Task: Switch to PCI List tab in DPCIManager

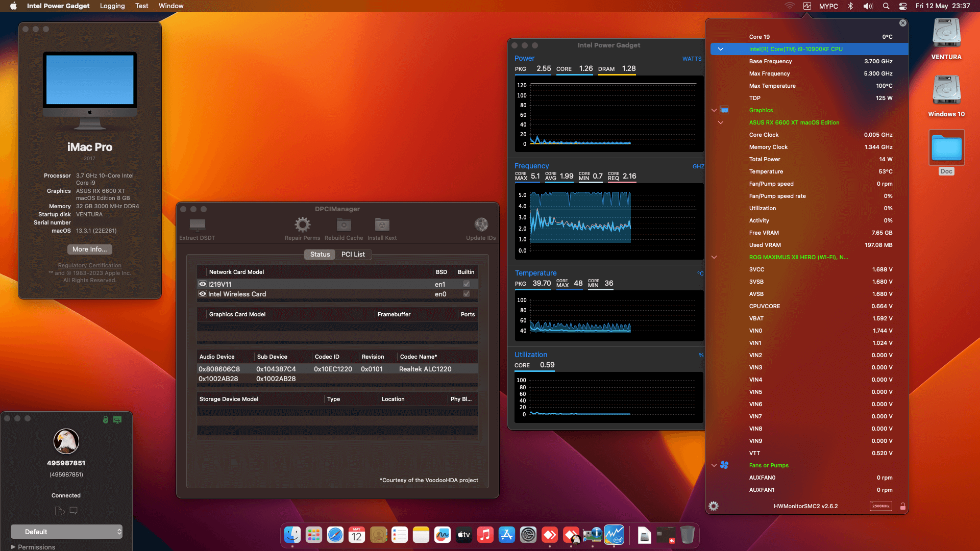Action: tap(353, 254)
